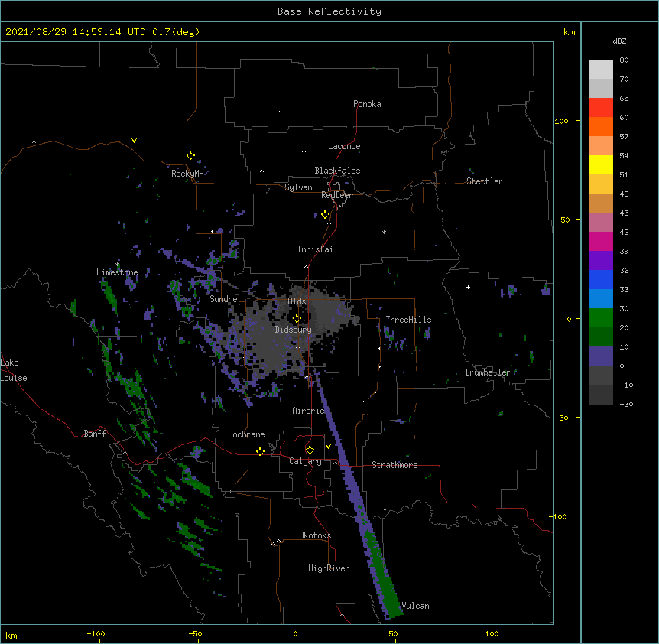The width and height of the screenshot is (659, 644).
Task: Click the Base_Reflectivity title
Action: click(329, 11)
